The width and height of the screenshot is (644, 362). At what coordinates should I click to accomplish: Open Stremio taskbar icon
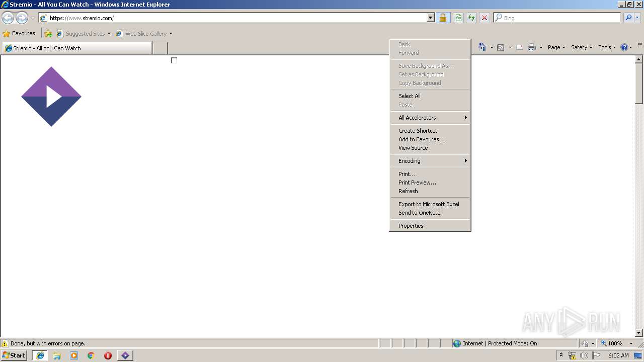click(125, 355)
